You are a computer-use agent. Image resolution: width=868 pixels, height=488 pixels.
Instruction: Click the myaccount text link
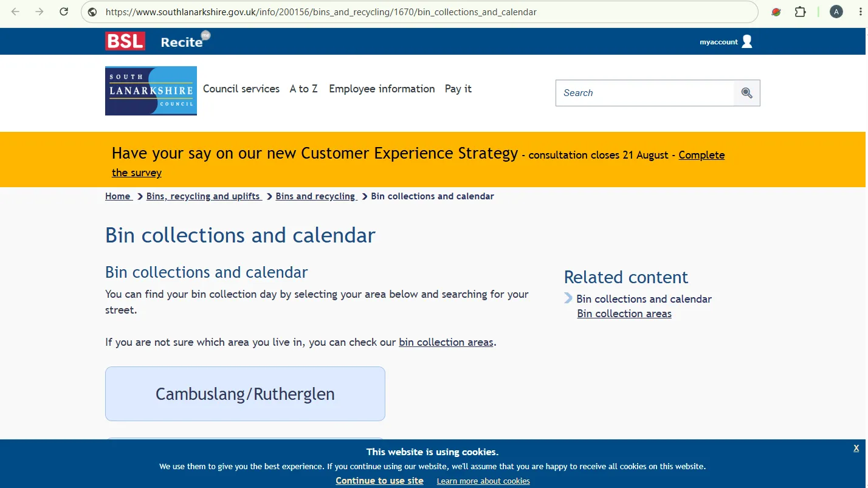[718, 42]
